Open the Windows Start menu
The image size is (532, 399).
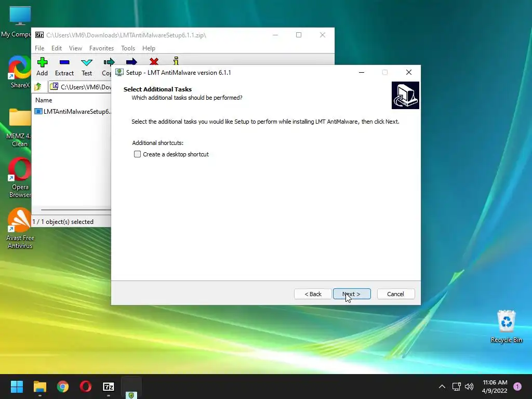(x=17, y=387)
